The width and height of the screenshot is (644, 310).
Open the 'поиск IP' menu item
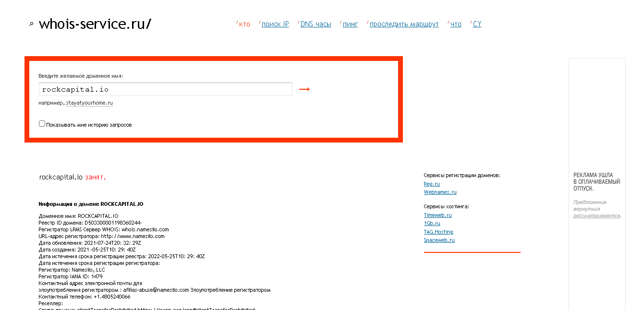tap(275, 24)
